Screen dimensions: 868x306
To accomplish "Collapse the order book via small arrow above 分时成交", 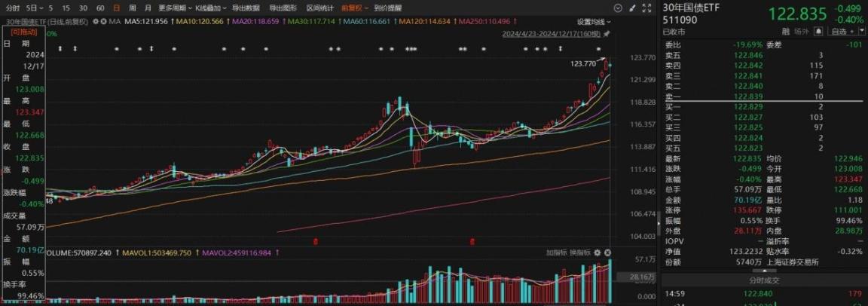I will point(765,271).
